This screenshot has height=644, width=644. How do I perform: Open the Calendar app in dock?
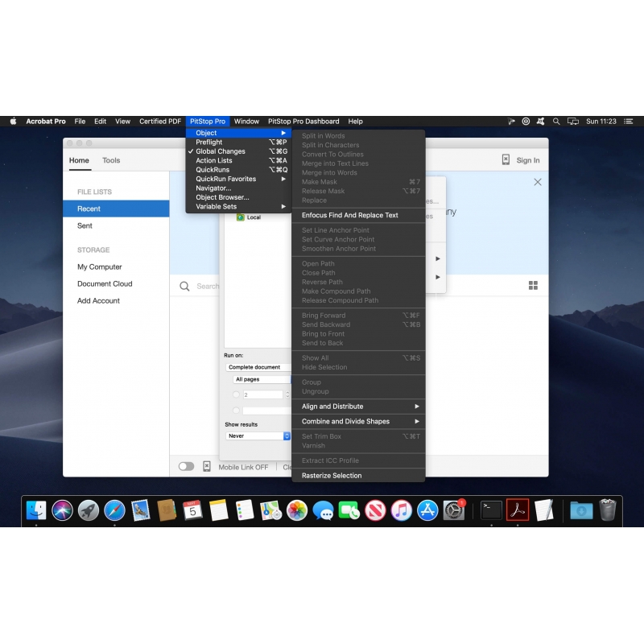pos(192,510)
